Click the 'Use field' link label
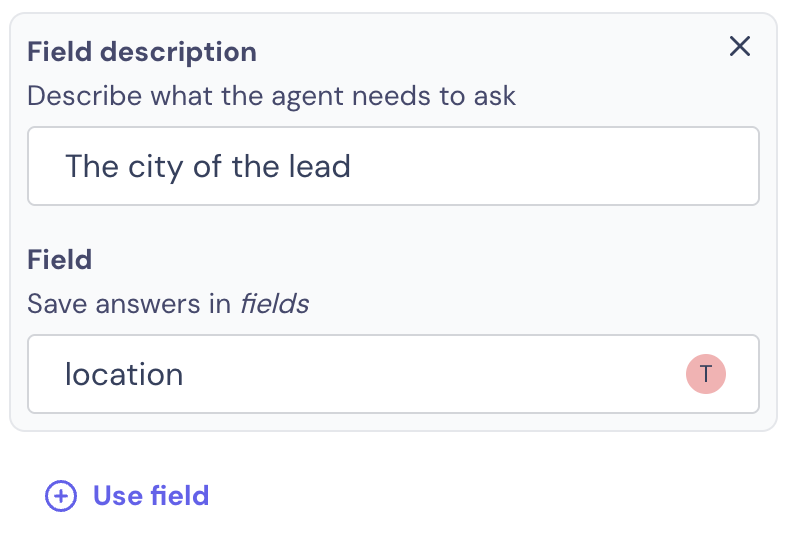The image size is (786, 538). coord(151,496)
